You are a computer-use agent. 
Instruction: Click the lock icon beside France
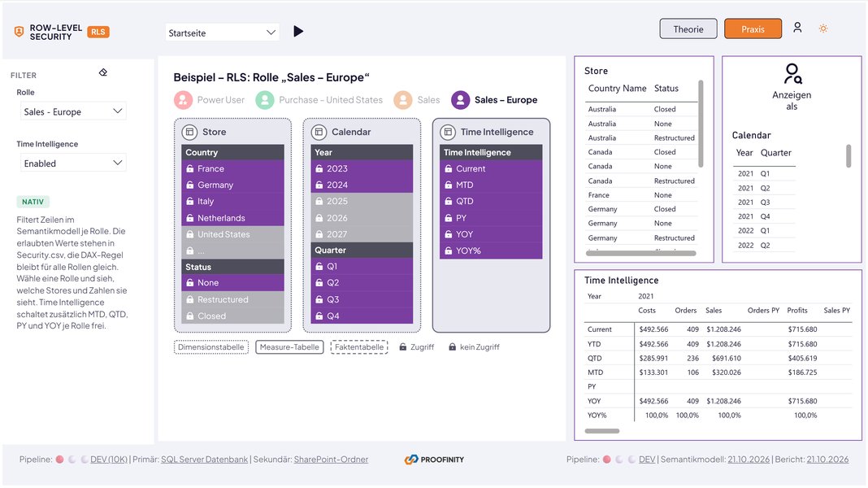point(190,168)
